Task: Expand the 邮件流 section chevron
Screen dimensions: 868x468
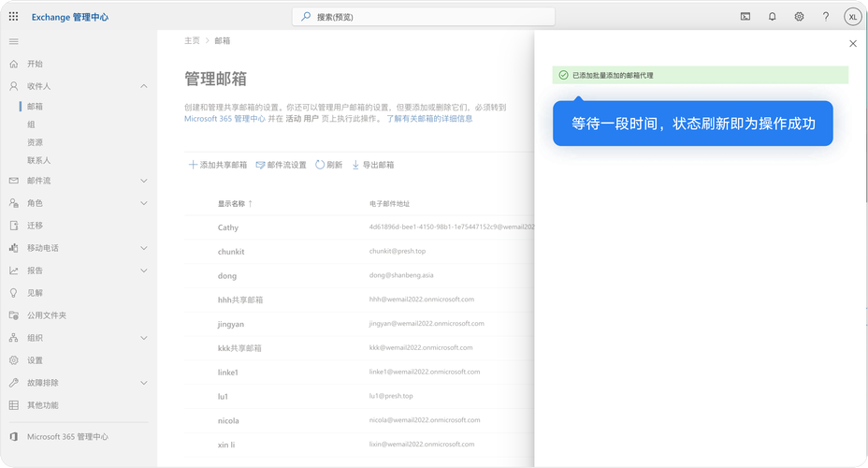Action: click(x=144, y=181)
